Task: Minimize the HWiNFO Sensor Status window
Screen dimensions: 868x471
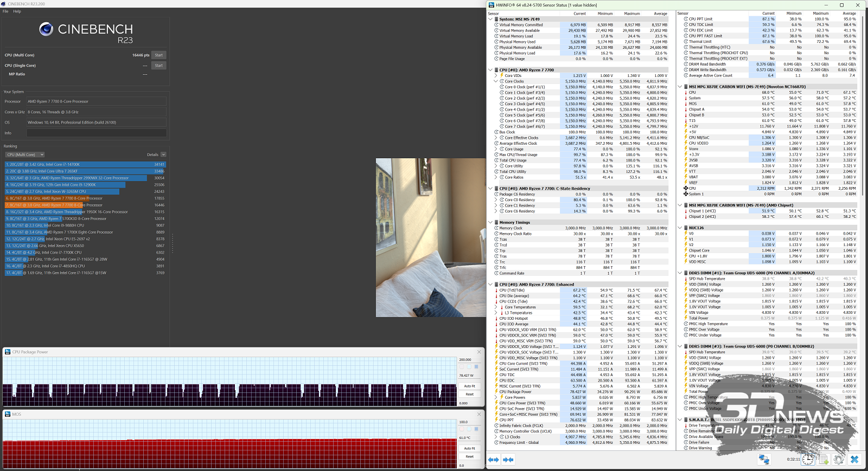Action: point(826,5)
